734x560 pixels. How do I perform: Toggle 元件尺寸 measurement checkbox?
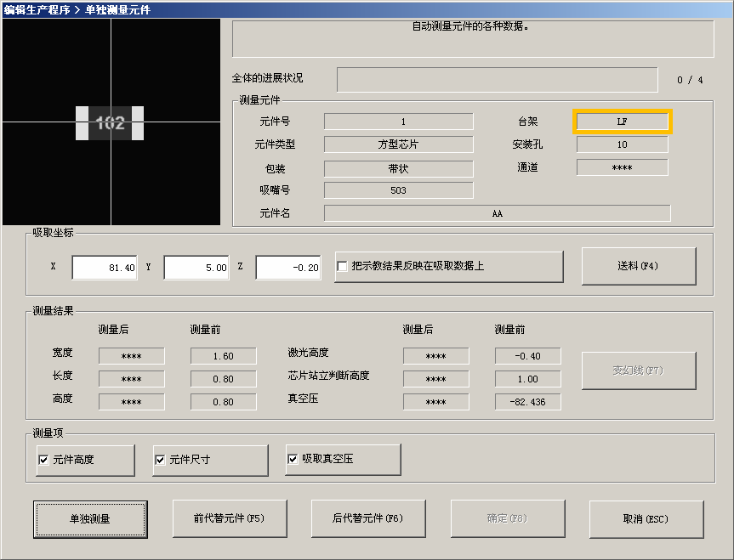pos(160,460)
